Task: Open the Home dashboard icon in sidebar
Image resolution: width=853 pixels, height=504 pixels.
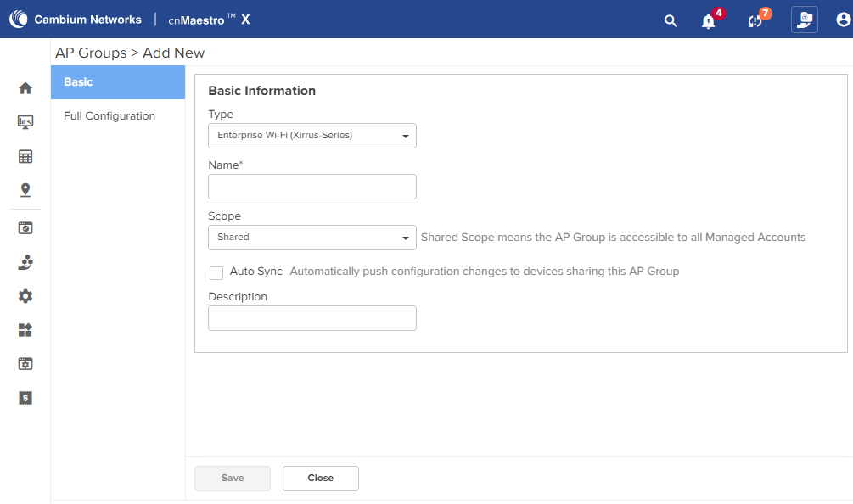Action: coord(25,88)
